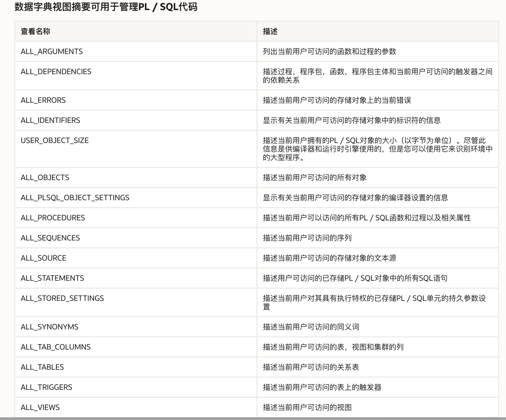506x420 pixels.
Task: Select the ALL_ARGUMENTS view name
Action: click(x=52, y=51)
